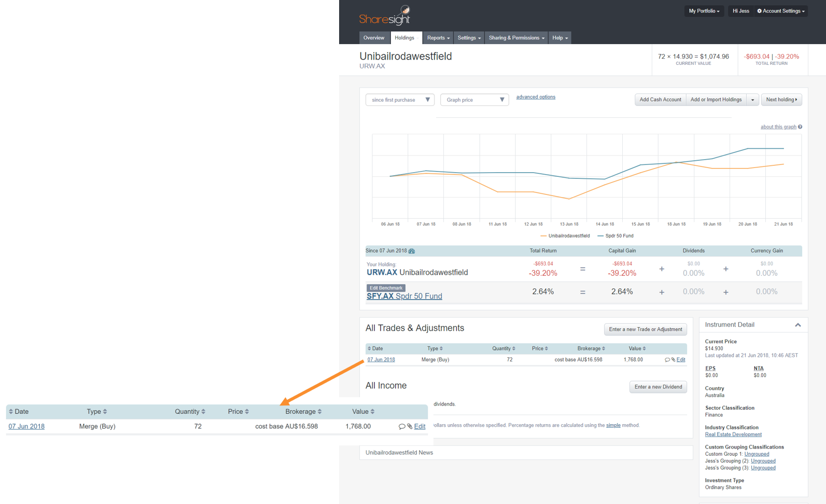Go to the Overview tab

coord(374,38)
